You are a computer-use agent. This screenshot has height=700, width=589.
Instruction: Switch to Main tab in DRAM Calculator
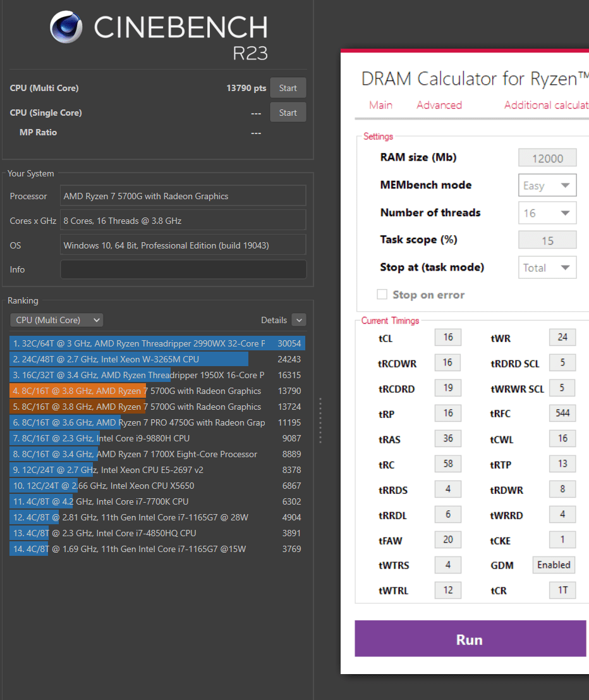pos(380,105)
